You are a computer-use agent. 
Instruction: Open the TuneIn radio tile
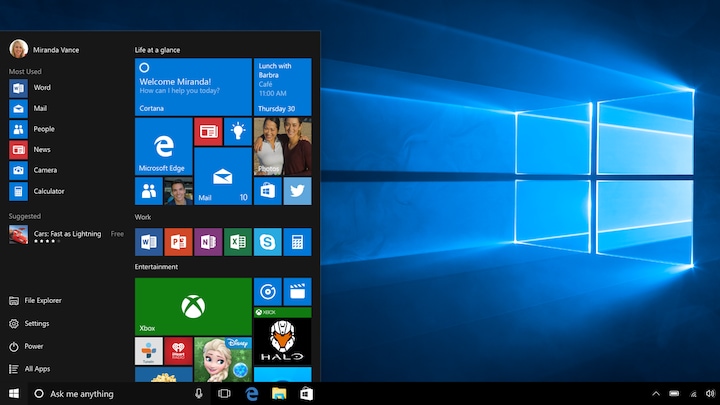pyautogui.click(x=149, y=351)
